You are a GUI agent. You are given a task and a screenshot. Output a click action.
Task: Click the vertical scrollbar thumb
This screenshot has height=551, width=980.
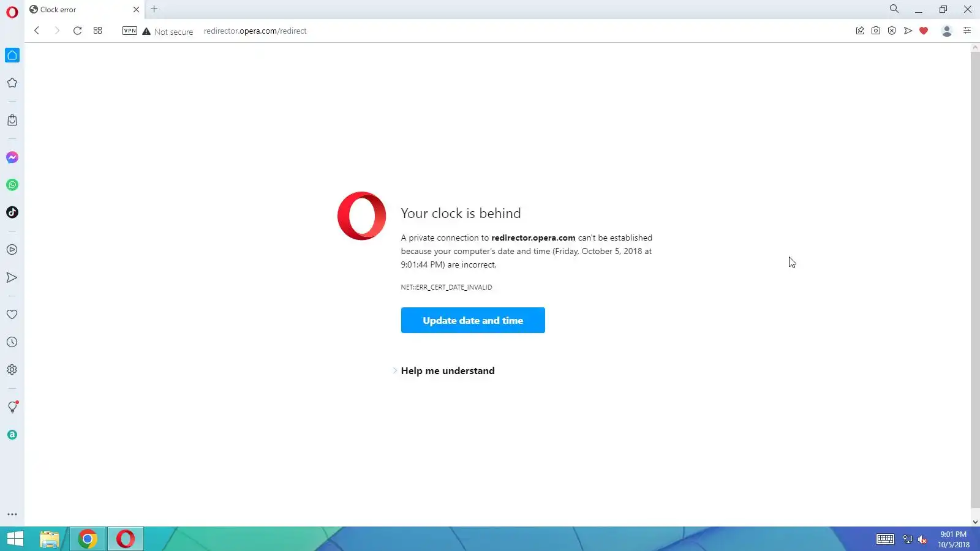[x=975, y=280]
